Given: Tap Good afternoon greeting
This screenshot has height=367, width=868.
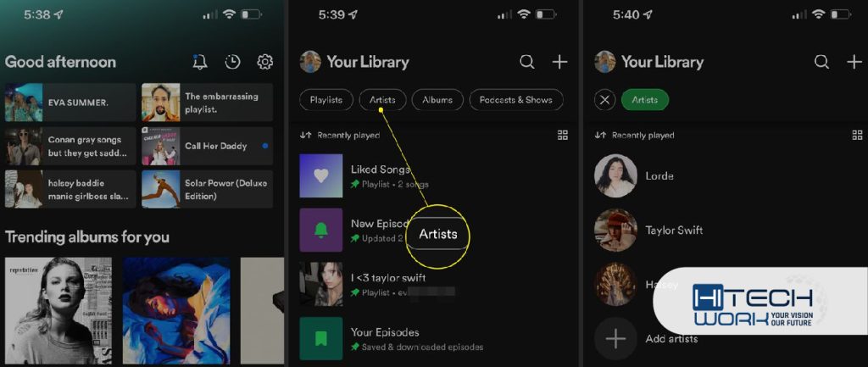Looking at the screenshot, I should coord(60,62).
